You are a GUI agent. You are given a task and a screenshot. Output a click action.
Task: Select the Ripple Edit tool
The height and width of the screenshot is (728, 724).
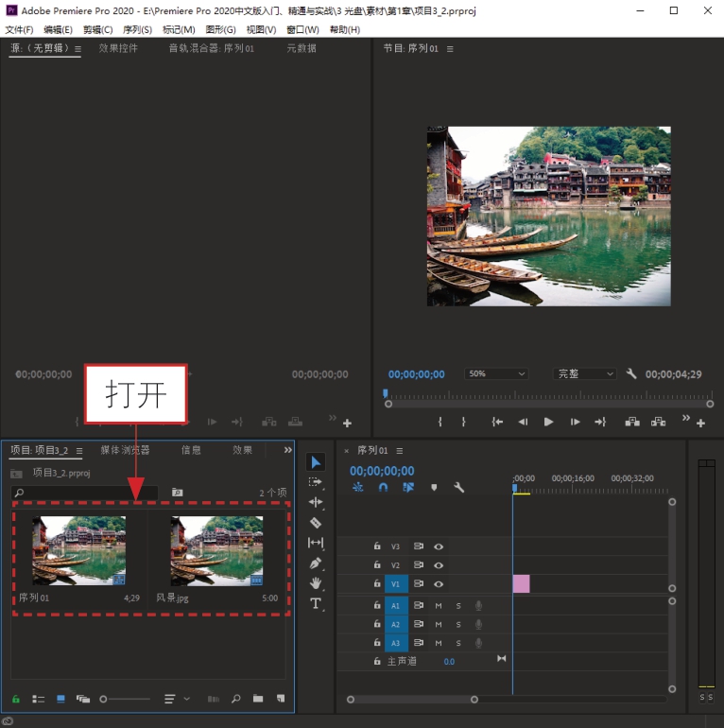point(316,502)
